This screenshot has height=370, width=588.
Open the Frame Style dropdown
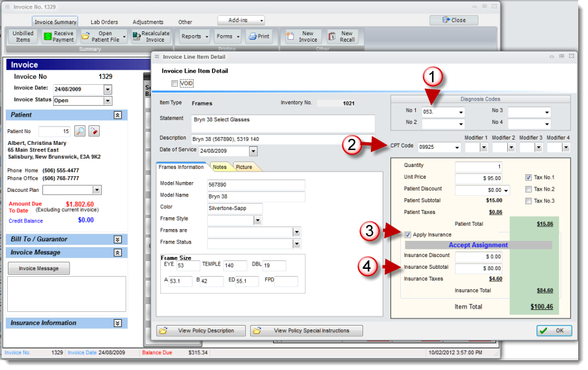click(x=257, y=221)
